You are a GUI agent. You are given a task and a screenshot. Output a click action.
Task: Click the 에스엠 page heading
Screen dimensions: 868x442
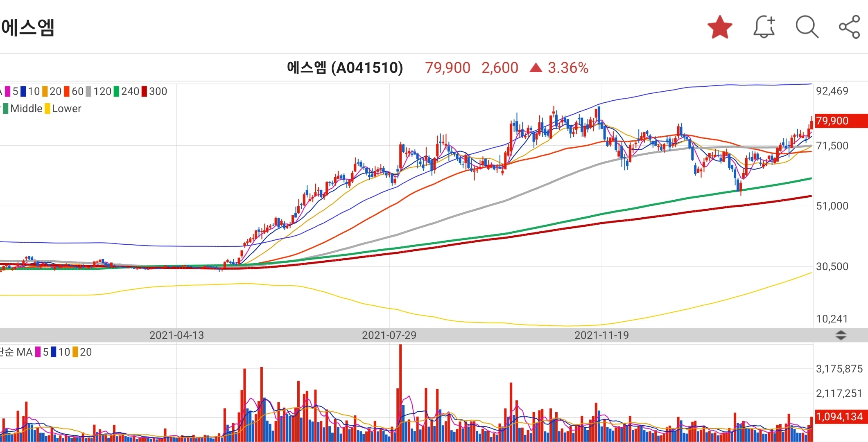(x=28, y=28)
